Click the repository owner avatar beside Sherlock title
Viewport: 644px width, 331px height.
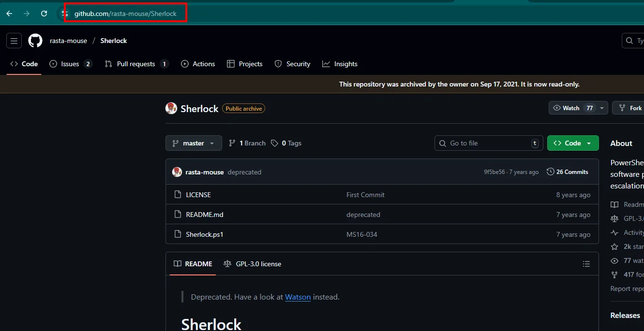pos(171,108)
